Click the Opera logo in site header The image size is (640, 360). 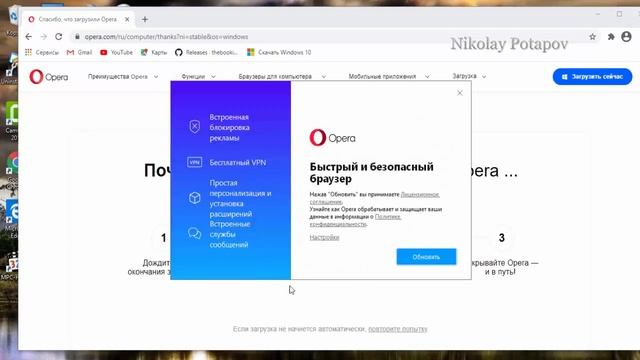(49, 77)
